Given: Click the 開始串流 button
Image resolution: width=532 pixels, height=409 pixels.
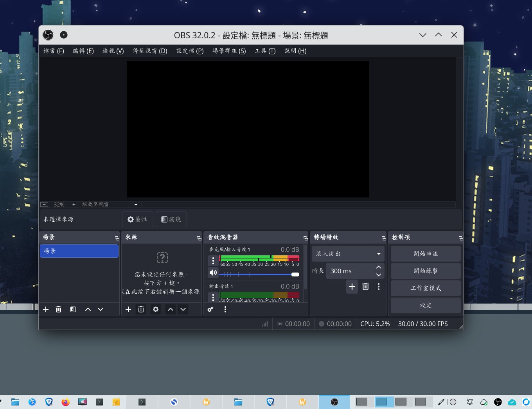Looking at the screenshot, I should point(426,254).
